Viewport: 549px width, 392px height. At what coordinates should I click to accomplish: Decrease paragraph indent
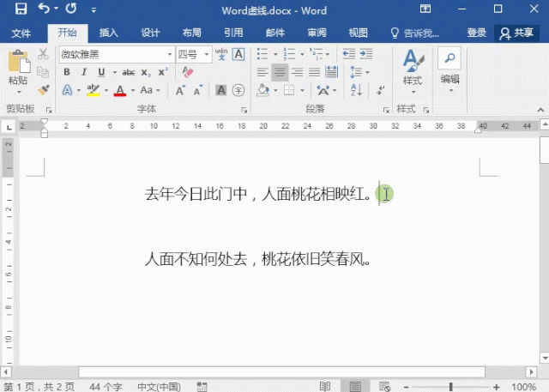349,54
